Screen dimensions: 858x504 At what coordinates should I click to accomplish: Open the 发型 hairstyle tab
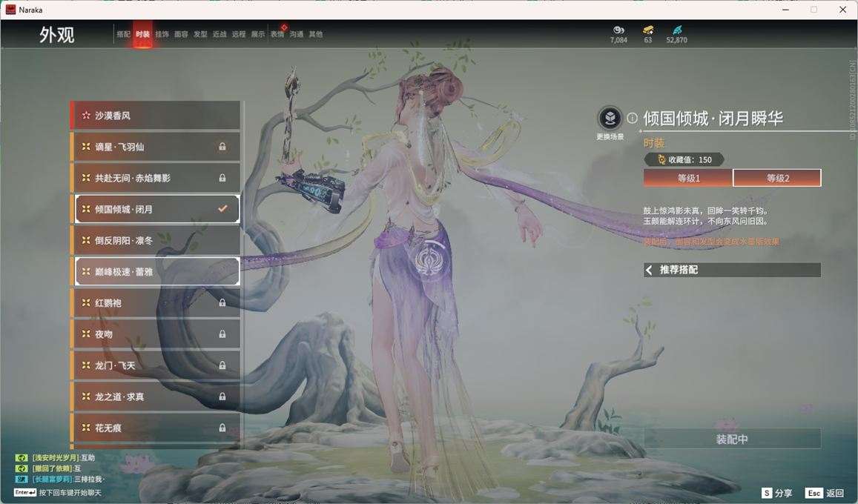click(199, 33)
